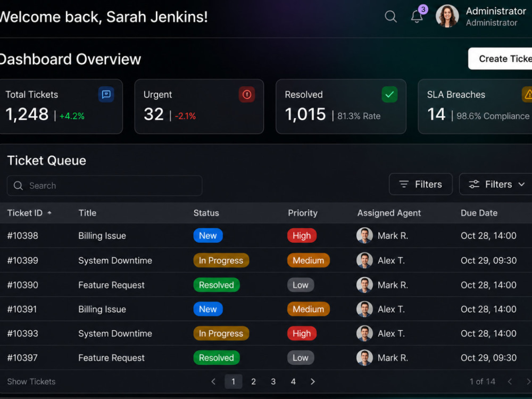Screen dimensions: 532x399
Task: Click the magnifier icon in search box
Action: 18,186
